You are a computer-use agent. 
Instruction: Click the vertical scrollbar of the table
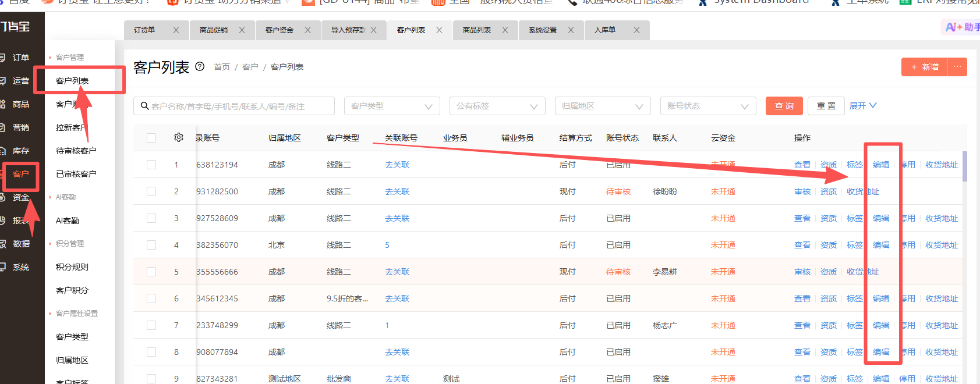click(965, 166)
